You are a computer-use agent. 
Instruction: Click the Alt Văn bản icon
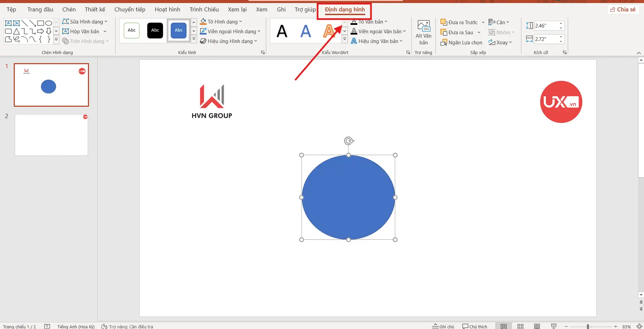click(423, 32)
